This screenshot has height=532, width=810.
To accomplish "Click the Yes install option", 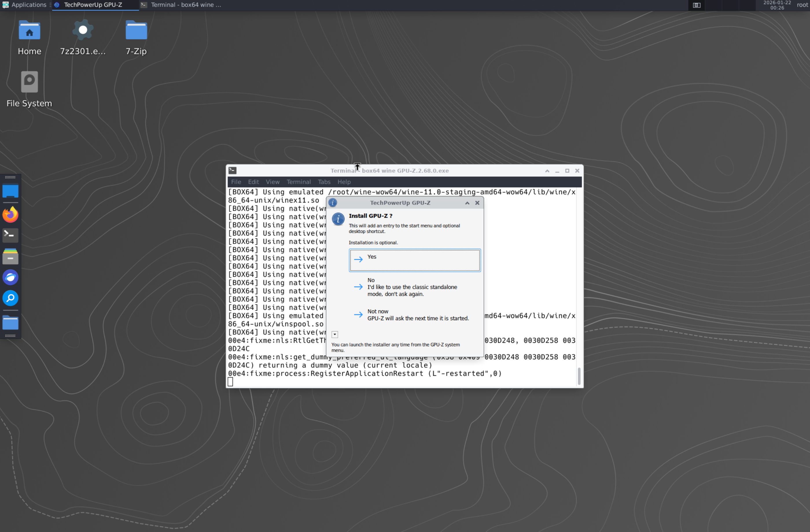I will [415, 260].
